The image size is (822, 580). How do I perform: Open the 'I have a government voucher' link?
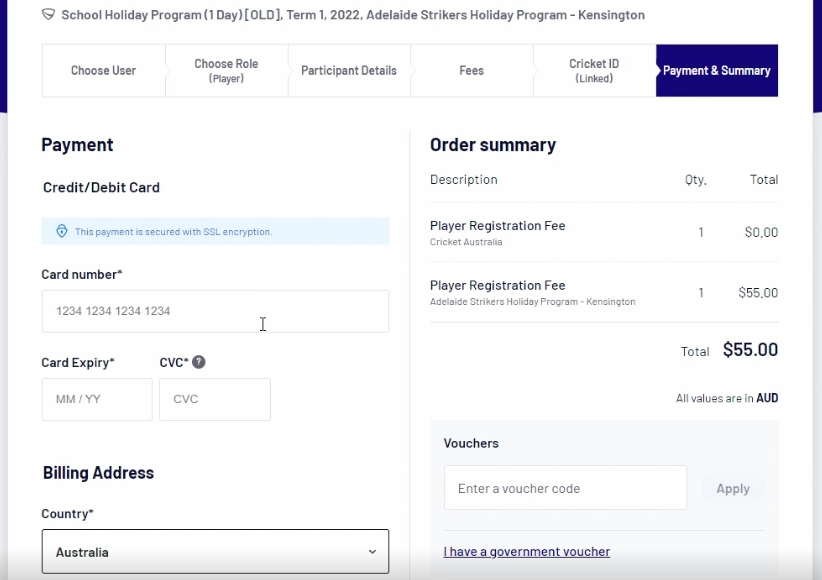(x=526, y=552)
